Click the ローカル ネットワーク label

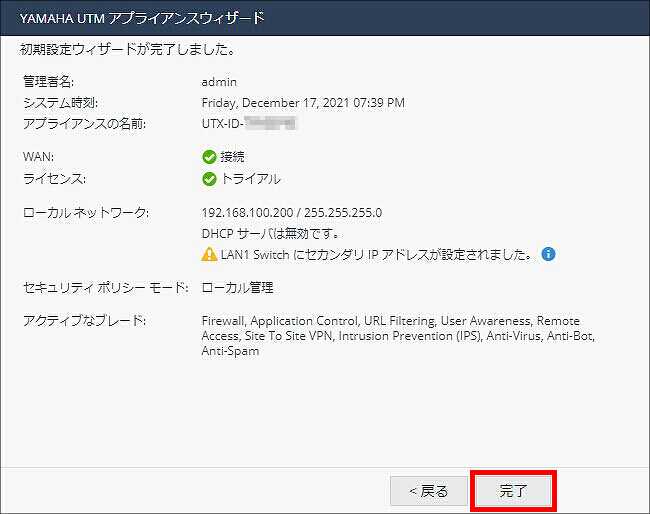[86, 213]
